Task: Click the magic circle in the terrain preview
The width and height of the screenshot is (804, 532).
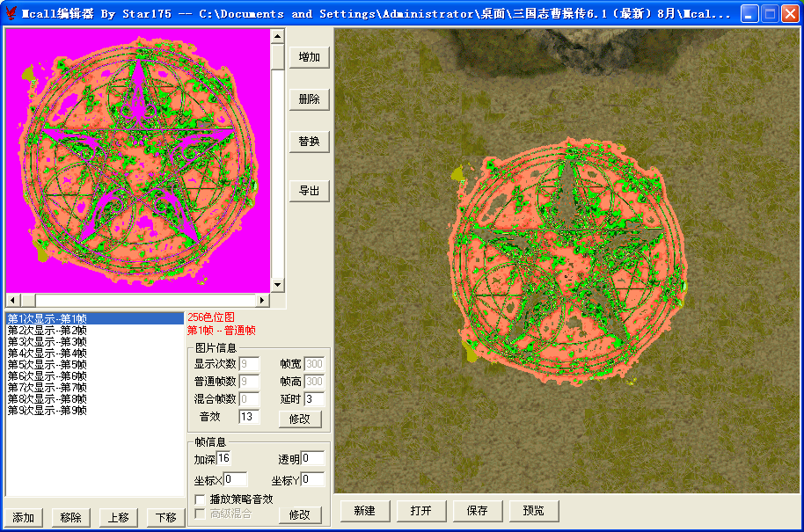Action: click(566, 261)
